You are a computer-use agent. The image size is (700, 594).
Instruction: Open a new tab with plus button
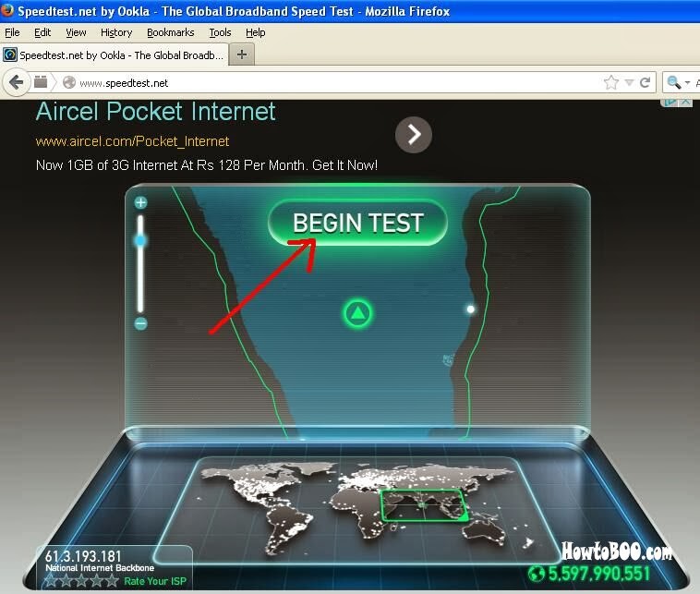(x=242, y=55)
